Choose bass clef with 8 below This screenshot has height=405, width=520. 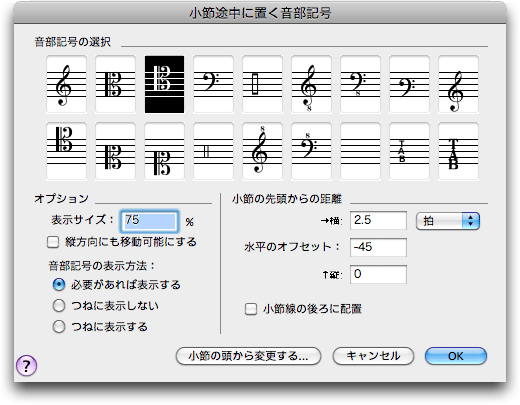[x=360, y=84]
